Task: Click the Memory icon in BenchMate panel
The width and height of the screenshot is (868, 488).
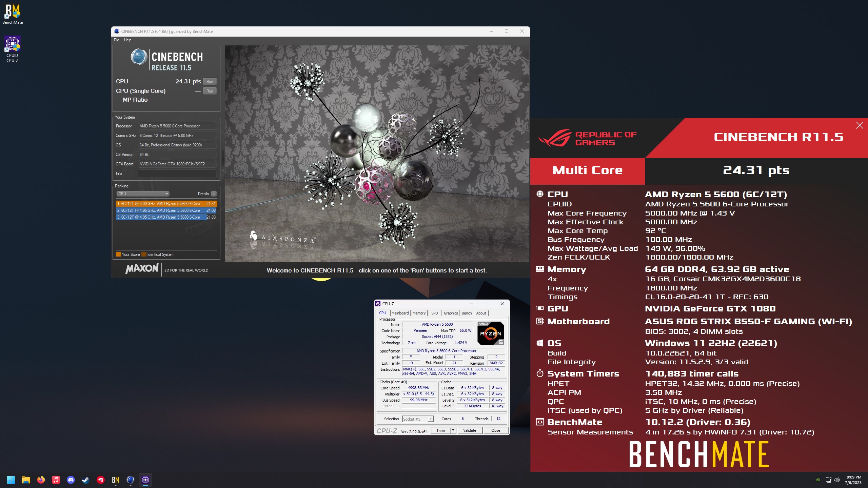Action: 540,269
